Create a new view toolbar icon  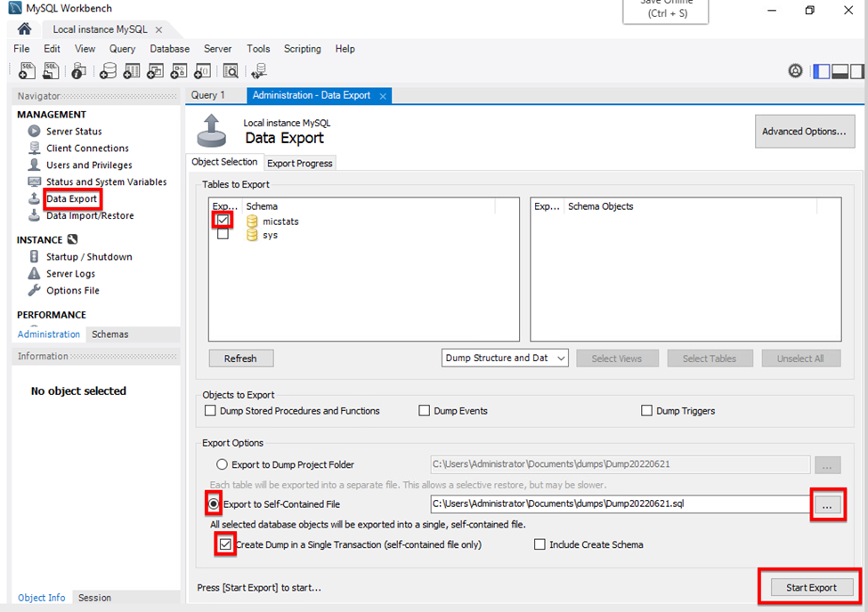coord(155,71)
